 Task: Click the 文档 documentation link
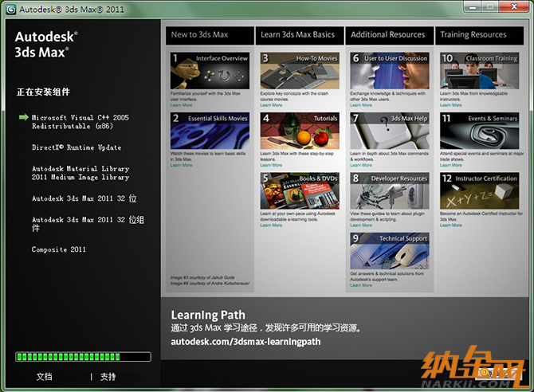tap(45, 377)
